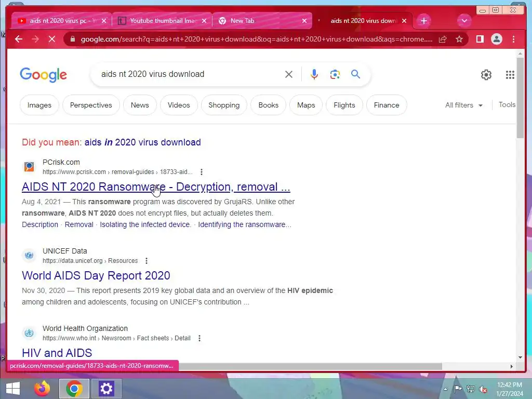
Task: Click the World Health Organization favicon
Action: (x=29, y=333)
